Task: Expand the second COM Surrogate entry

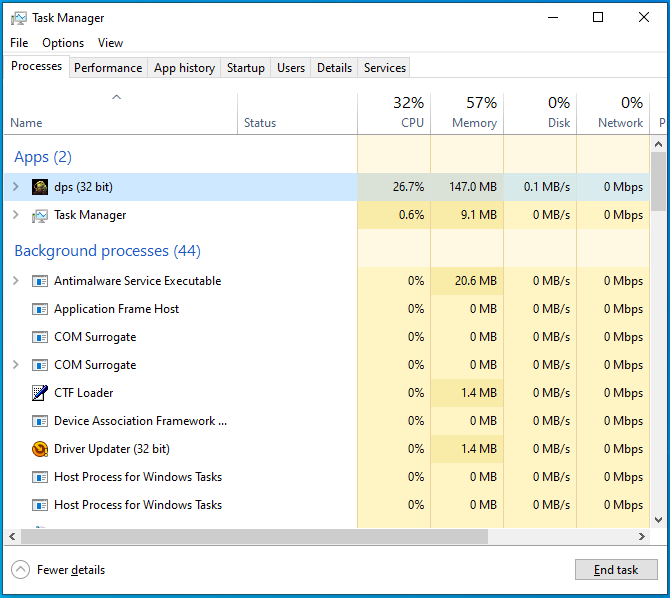Action: click(15, 365)
